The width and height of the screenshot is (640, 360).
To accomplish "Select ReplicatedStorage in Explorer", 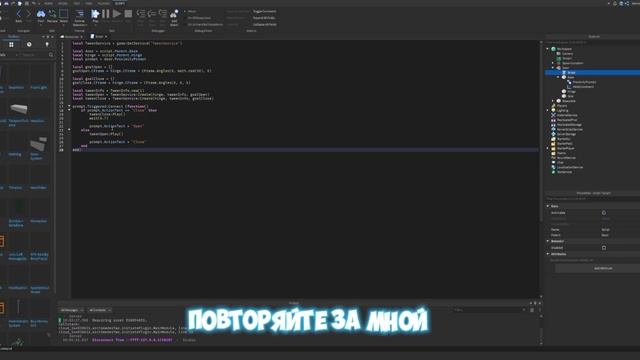I will [x=569, y=124].
